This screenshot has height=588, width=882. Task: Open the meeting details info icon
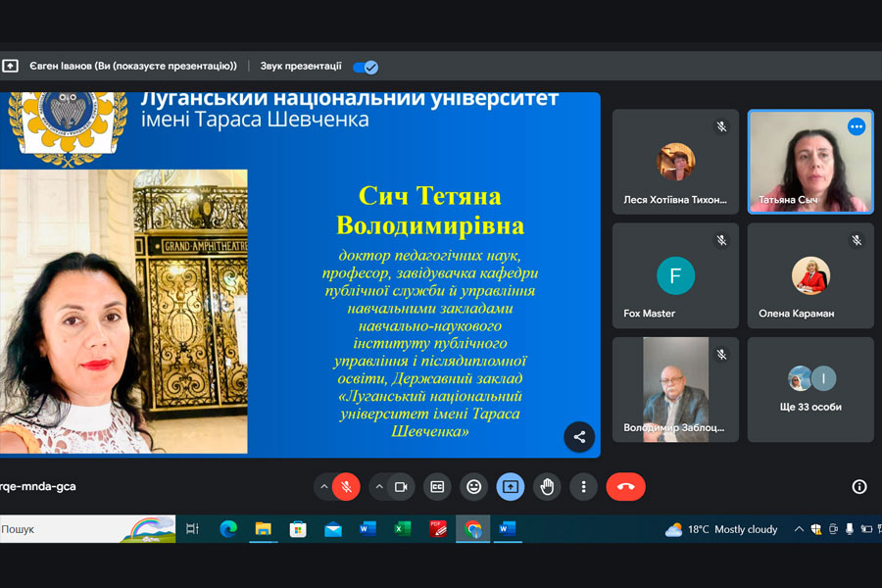859,487
